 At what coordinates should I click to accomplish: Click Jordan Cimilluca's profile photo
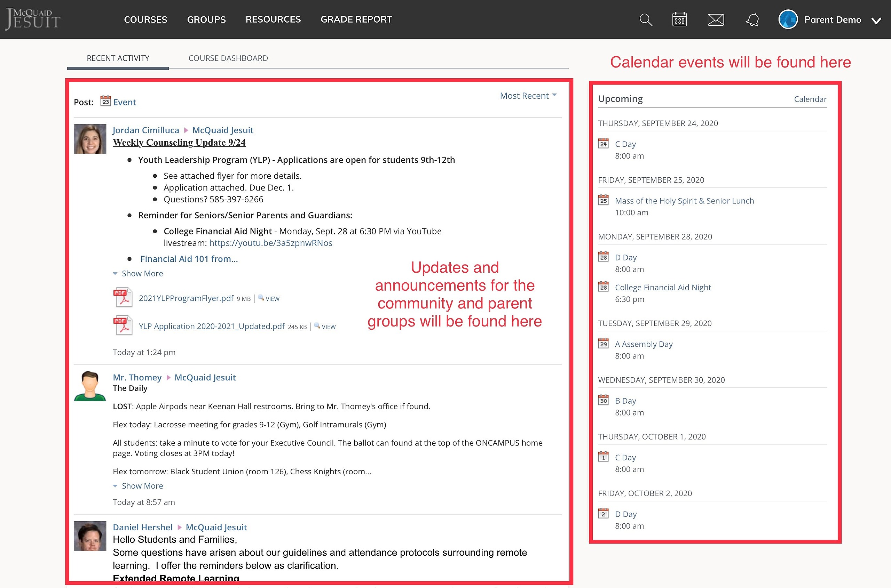(90, 139)
